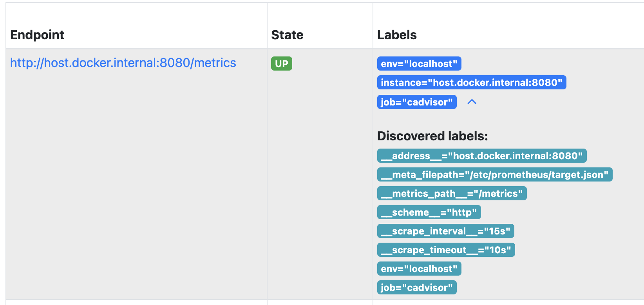Select the teal job="cadvisor" discovered label
Image resolution: width=644 pixels, height=305 pixels.
click(x=417, y=287)
